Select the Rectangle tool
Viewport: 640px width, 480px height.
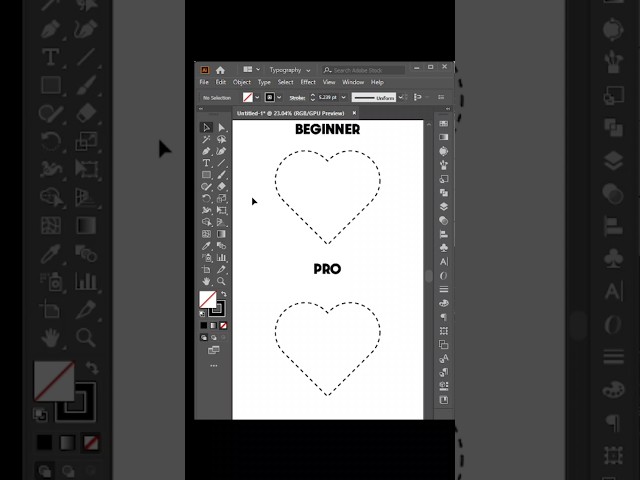[x=207, y=175]
